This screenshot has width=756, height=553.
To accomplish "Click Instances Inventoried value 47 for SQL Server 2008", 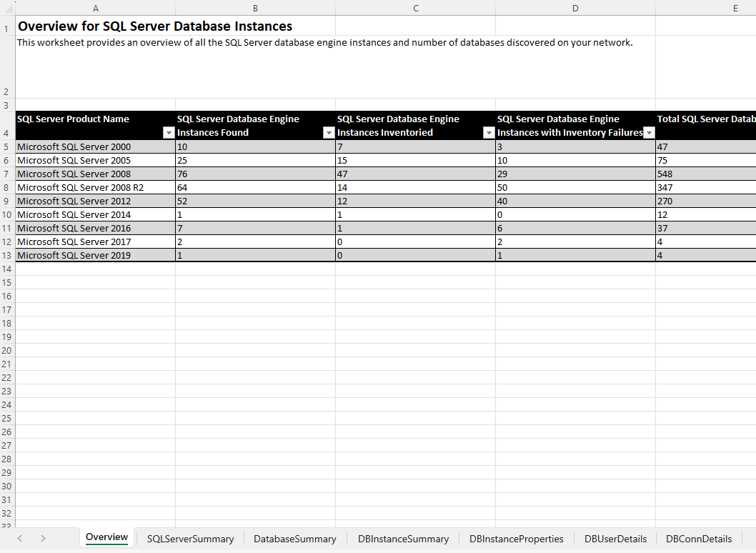I will [x=416, y=174].
